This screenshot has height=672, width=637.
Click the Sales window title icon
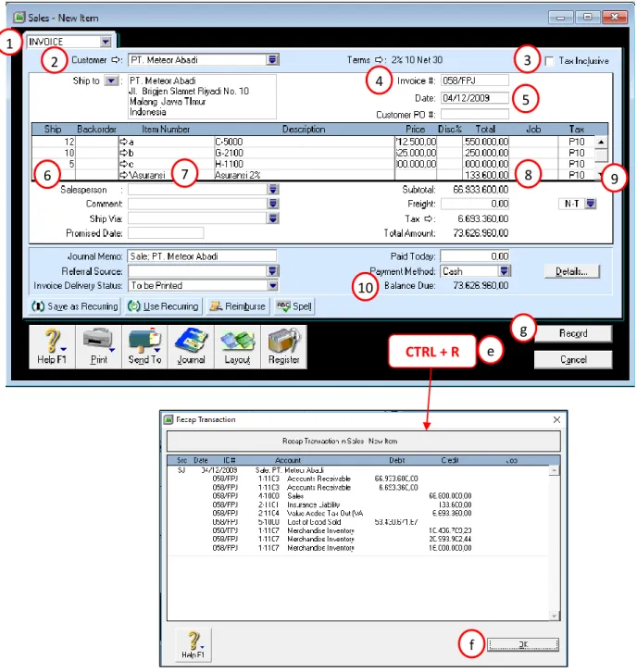pyautogui.click(x=19, y=18)
